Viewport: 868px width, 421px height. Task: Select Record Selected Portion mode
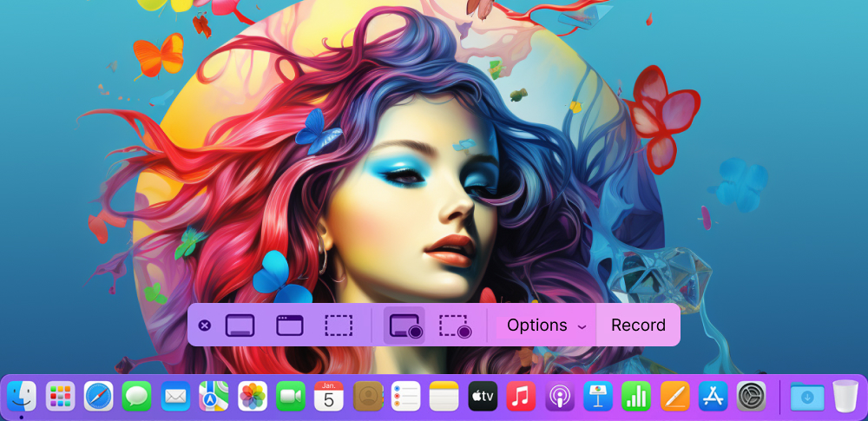455,326
